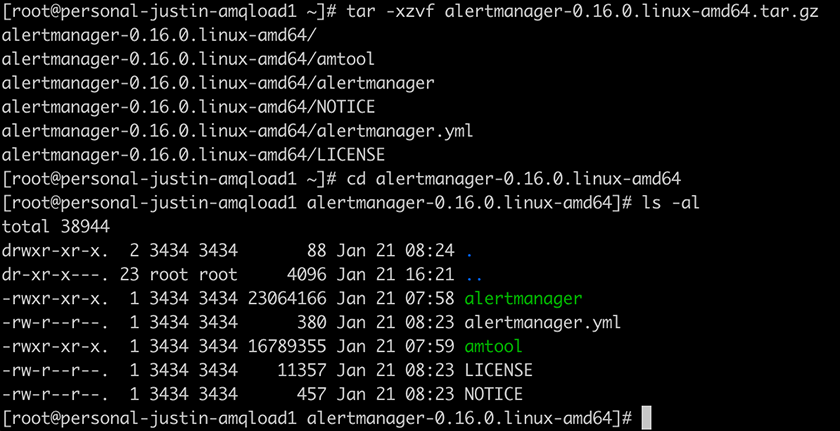Click the green amtool executable name
This screenshot has height=431, width=840.
(x=493, y=346)
